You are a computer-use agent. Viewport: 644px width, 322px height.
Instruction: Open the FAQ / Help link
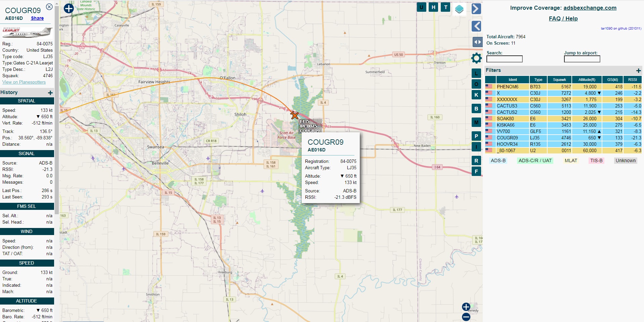(563, 18)
